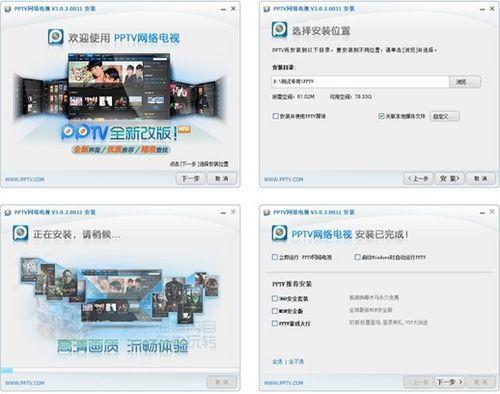The width and height of the screenshot is (500, 394).
Task: Check the 360安全套装 option
Action: [x=275, y=298]
